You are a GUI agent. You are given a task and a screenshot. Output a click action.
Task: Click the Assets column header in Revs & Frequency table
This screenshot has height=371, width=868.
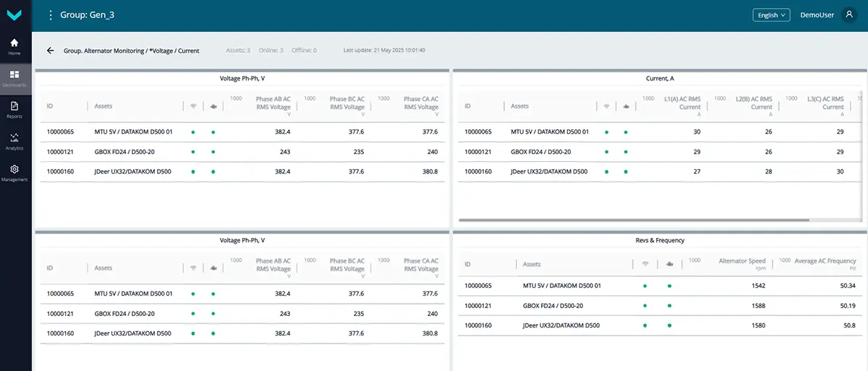tap(532, 265)
